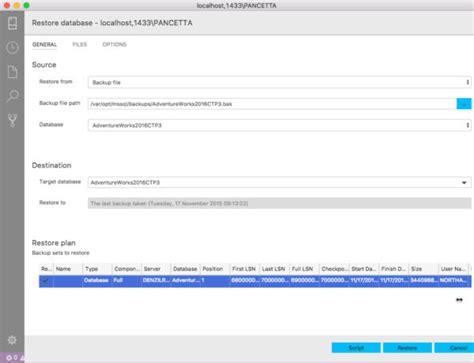Click the First LSN column header

(245, 269)
